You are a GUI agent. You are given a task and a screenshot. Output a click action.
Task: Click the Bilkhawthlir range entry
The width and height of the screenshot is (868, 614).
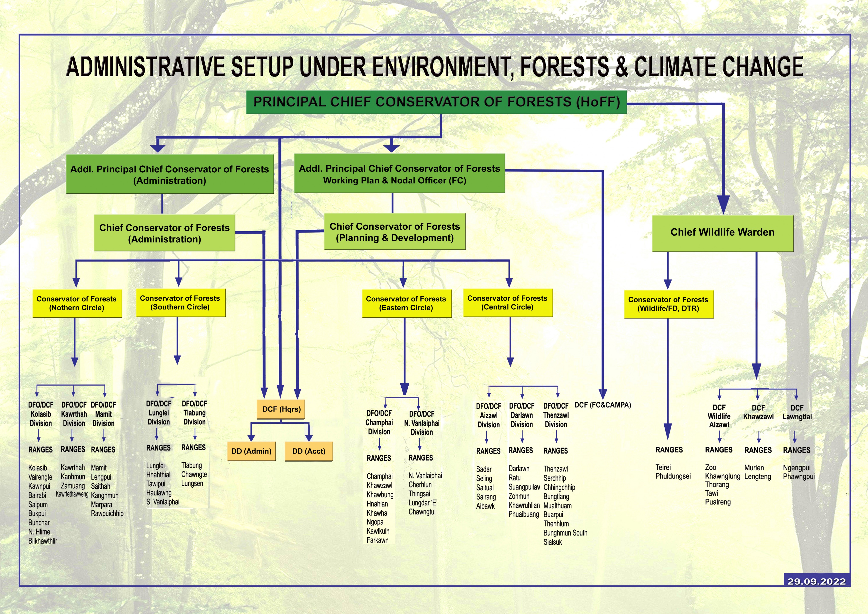tap(43, 541)
